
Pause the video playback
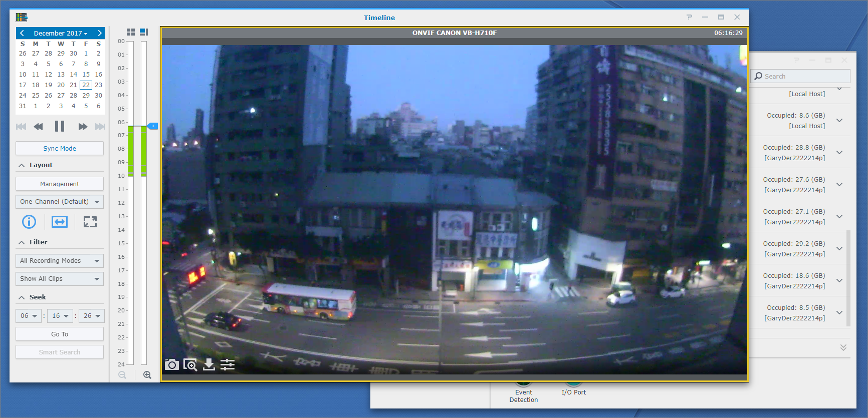tap(60, 126)
